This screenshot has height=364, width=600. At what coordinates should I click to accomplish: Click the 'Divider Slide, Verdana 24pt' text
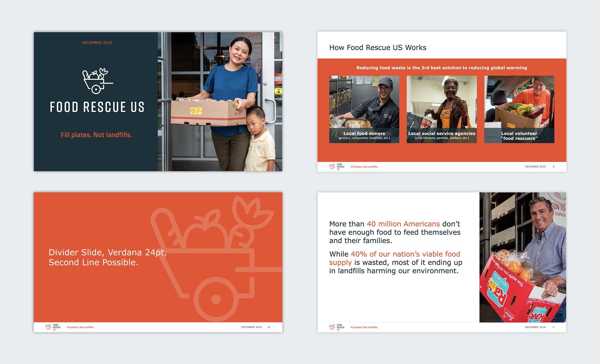click(x=107, y=252)
